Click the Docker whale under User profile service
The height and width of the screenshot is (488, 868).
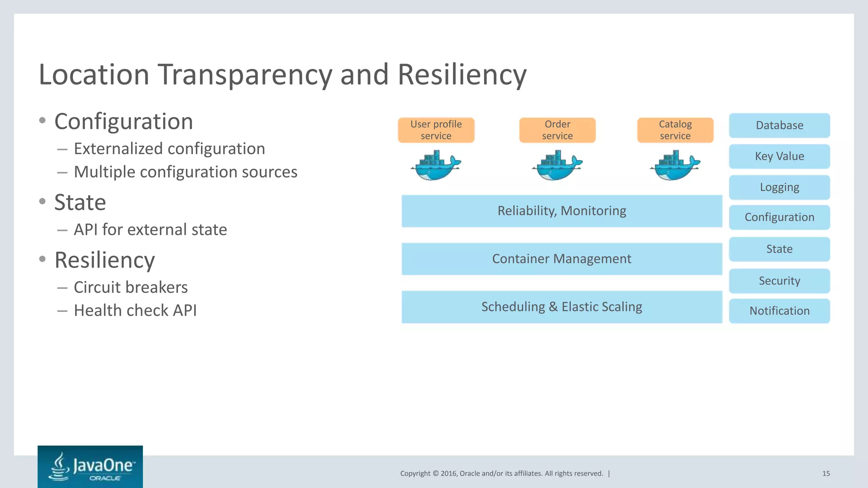point(436,166)
